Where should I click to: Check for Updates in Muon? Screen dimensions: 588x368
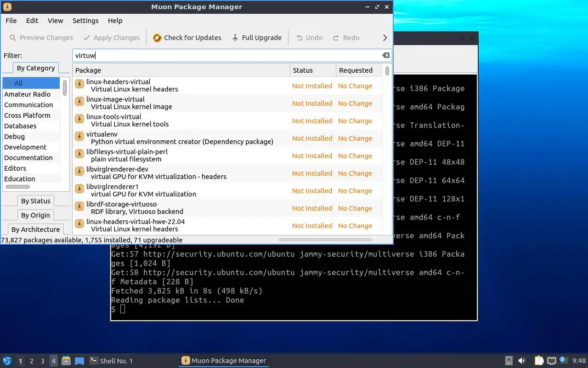(x=187, y=38)
